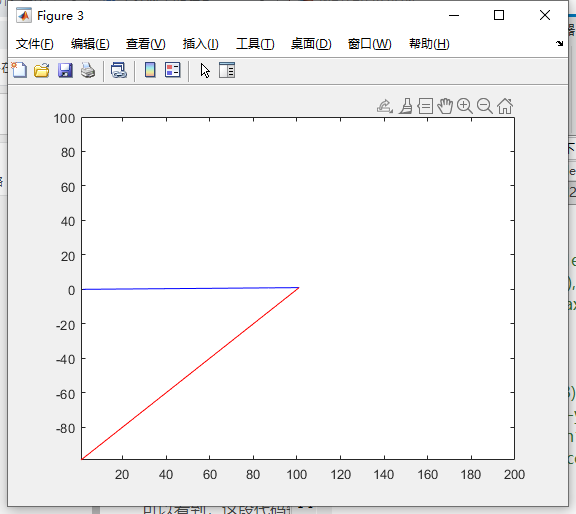Select the Zoom Out magnifier tool
The image size is (576, 514).
[485, 106]
